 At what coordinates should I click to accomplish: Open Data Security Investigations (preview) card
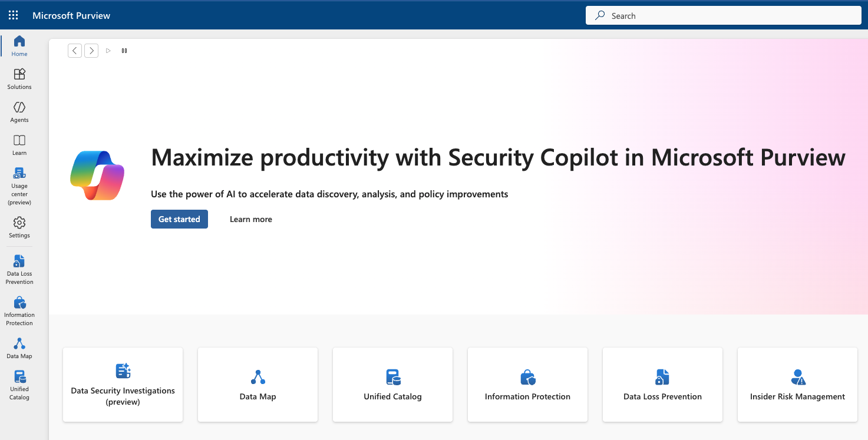(123, 385)
